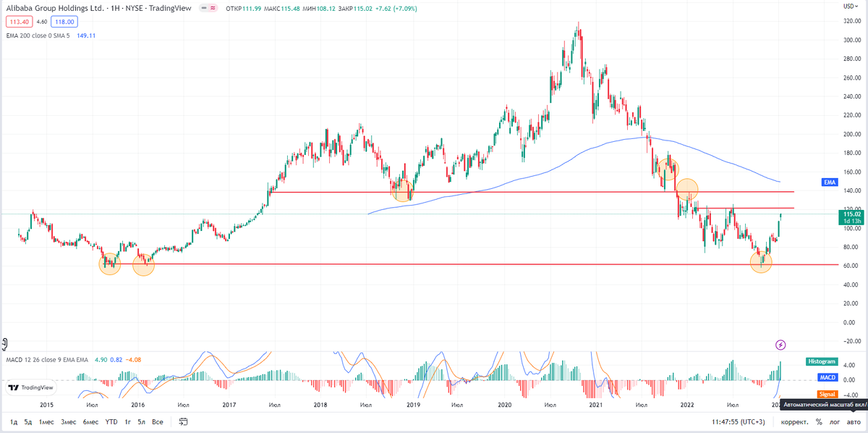The height and width of the screenshot is (433, 868).
Task: Click the green Histogram axis label
Action: point(823,361)
